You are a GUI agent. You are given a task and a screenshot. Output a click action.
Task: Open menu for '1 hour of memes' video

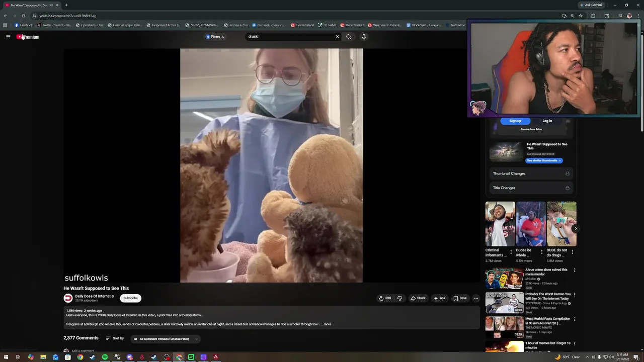575,344
